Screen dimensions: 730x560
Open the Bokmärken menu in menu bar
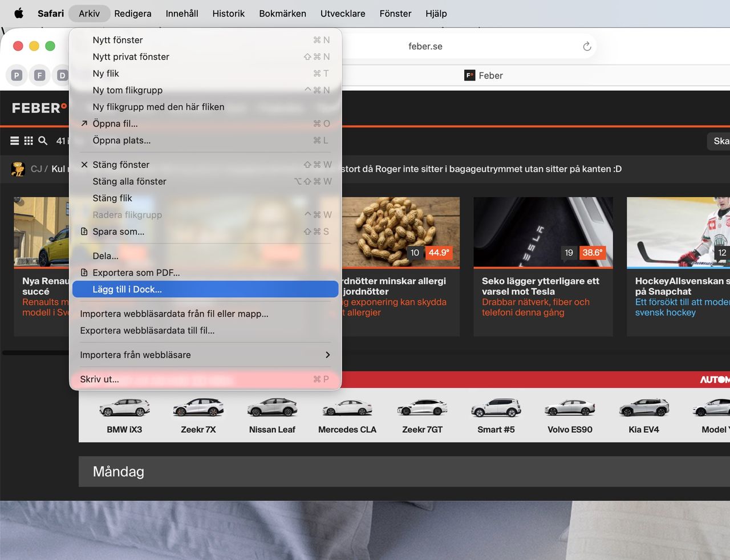[282, 13]
